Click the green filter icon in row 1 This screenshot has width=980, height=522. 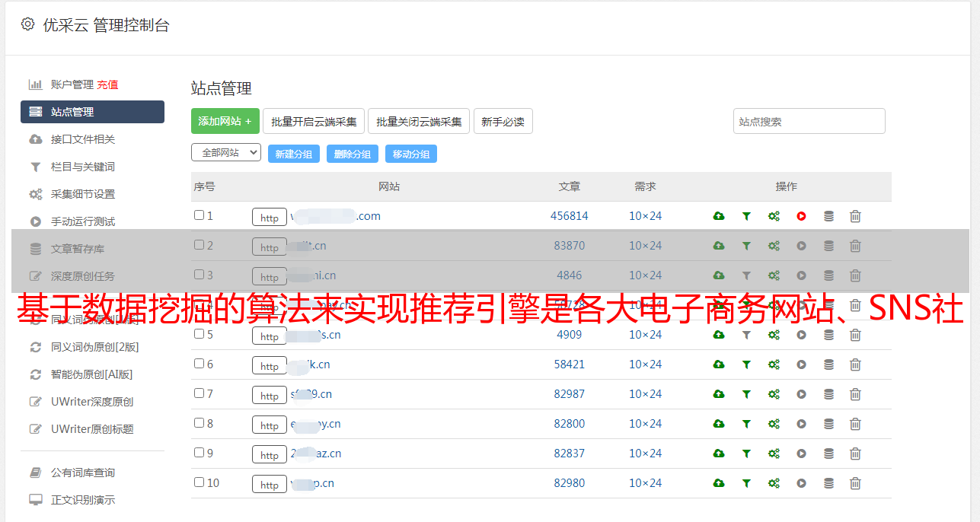pos(746,216)
